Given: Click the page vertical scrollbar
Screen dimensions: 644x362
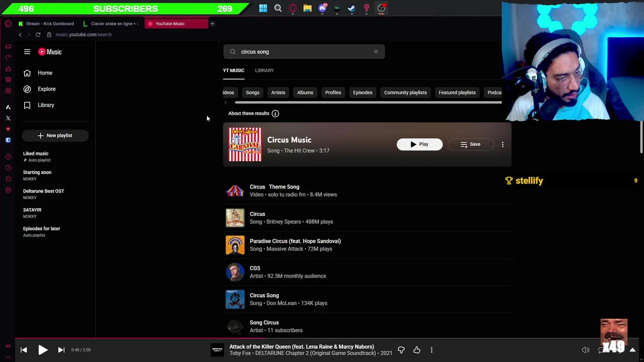Looking at the screenshot, I should (x=641, y=137).
